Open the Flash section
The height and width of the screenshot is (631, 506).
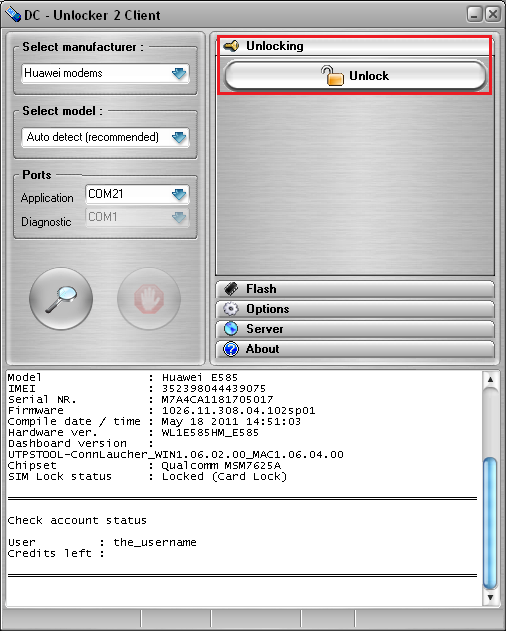click(355, 289)
